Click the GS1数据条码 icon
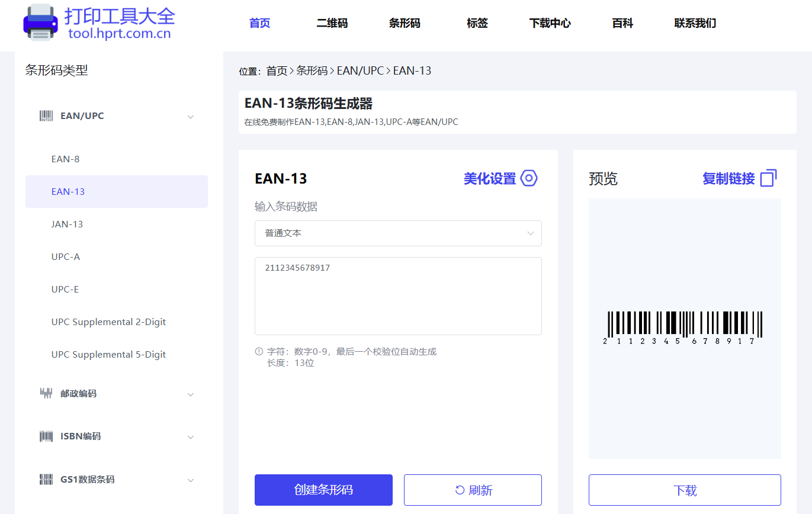812x514 pixels. pyautogui.click(x=46, y=479)
